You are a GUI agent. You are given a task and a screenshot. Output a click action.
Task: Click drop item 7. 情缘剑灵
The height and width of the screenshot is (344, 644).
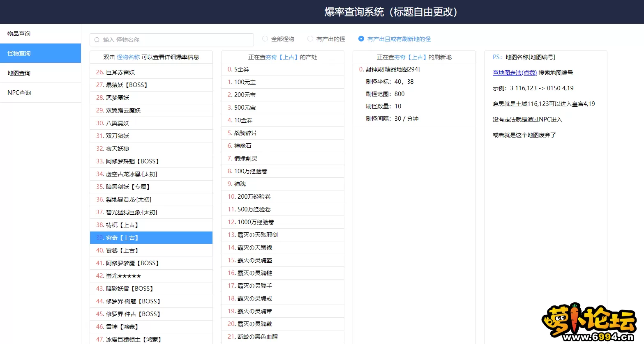[283, 158]
